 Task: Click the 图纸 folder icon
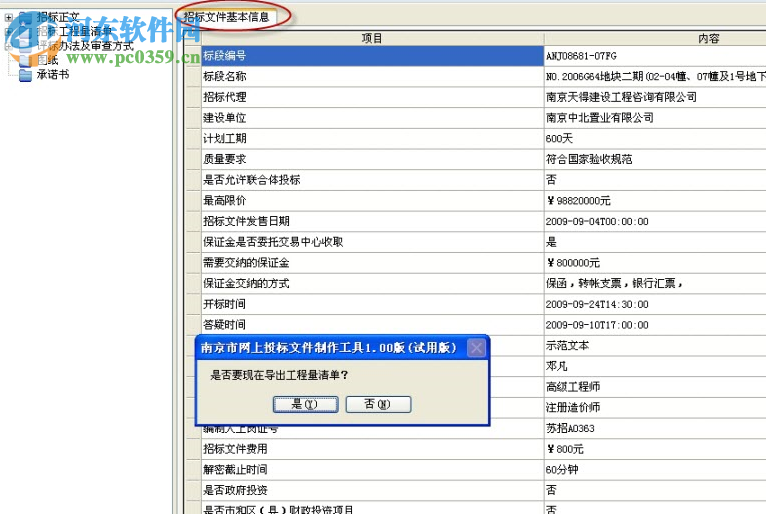[x=25, y=60]
